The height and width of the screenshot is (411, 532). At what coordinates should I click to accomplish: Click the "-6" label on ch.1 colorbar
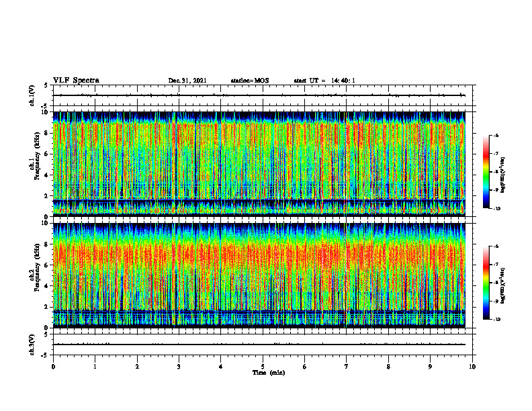[x=496, y=135]
